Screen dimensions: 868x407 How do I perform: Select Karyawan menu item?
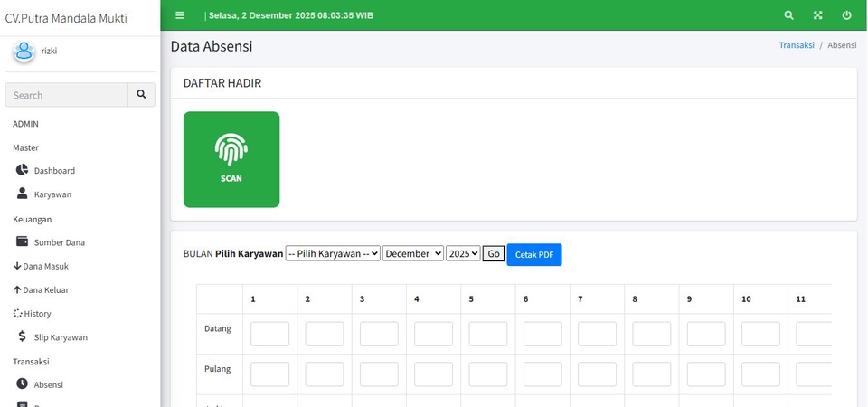pos(52,194)
